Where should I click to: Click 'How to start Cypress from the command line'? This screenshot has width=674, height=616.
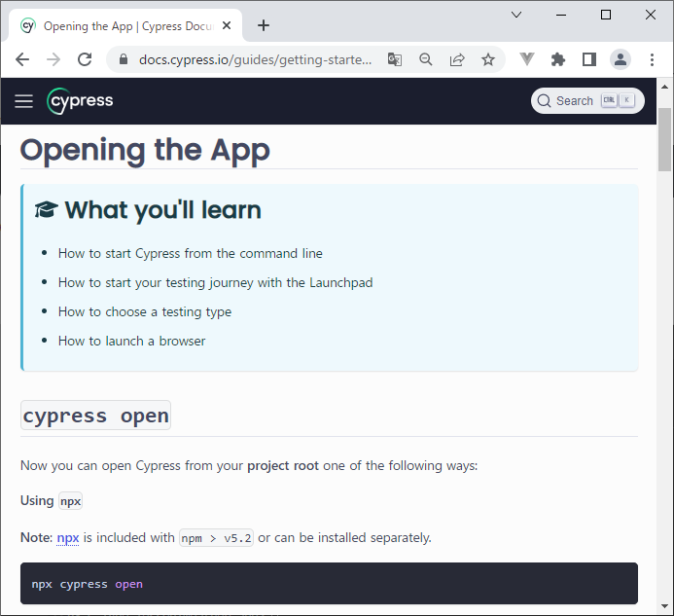point(190,253)
